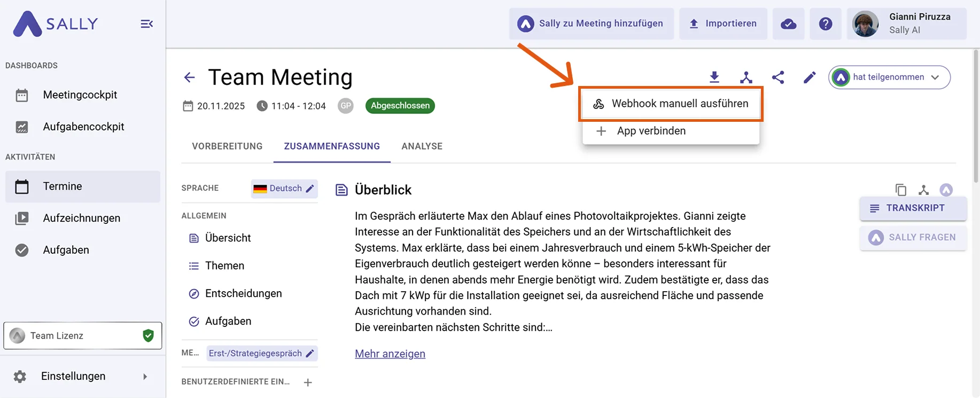Click the cloud sync icon
980x398 pixels.
point(788,24)
